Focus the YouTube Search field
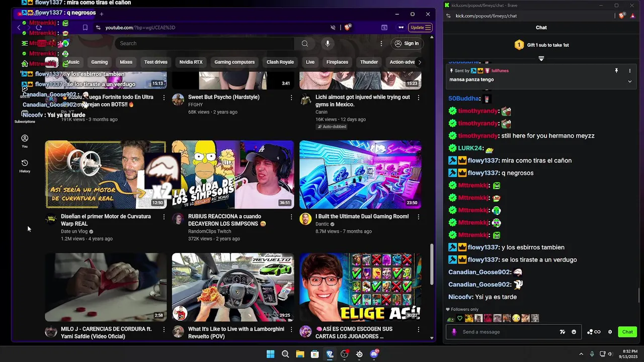Image resolution: width=644 pixels, height=362 pixels. click(x=205, y=43)
